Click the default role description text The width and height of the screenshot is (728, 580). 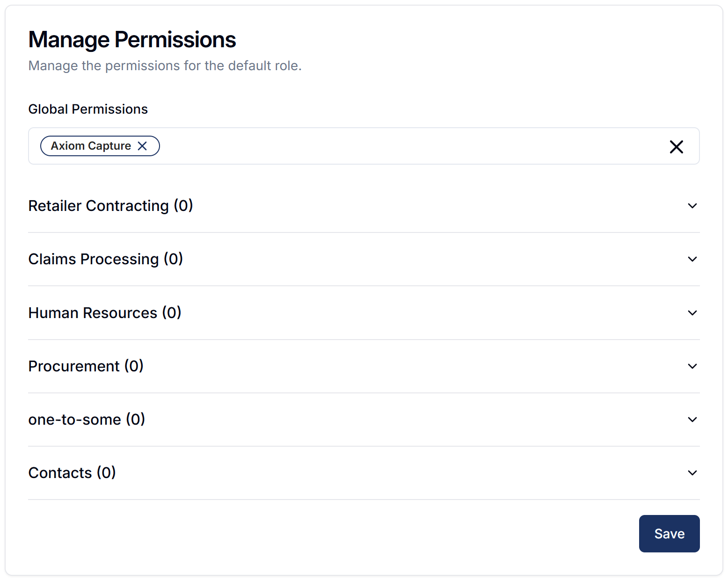pyautogui.click(x=165, y=65)
